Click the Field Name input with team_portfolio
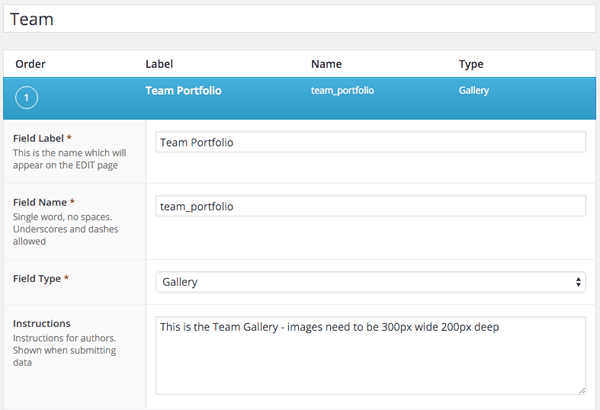 pos(370,206)
